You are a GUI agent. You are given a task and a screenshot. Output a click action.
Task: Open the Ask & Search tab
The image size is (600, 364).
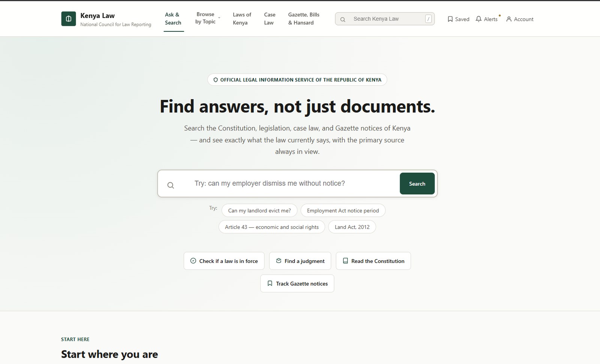pos(173,19)
